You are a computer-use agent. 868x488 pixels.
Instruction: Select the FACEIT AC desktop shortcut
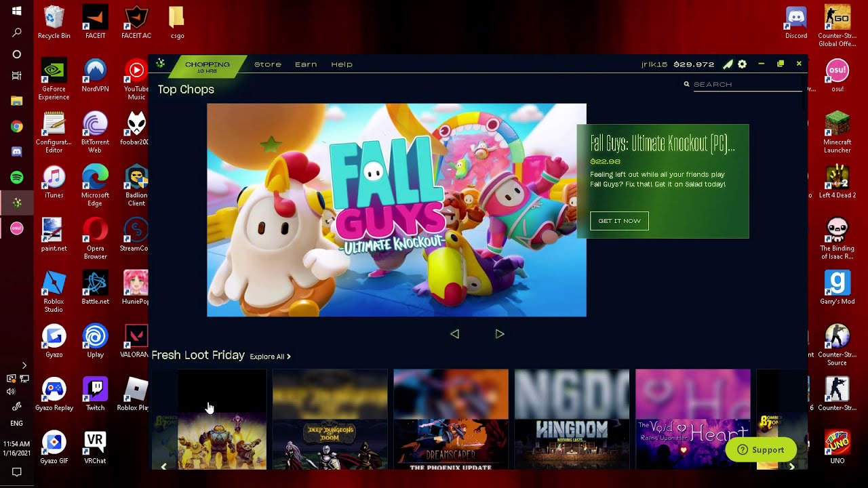pos(136,22)
